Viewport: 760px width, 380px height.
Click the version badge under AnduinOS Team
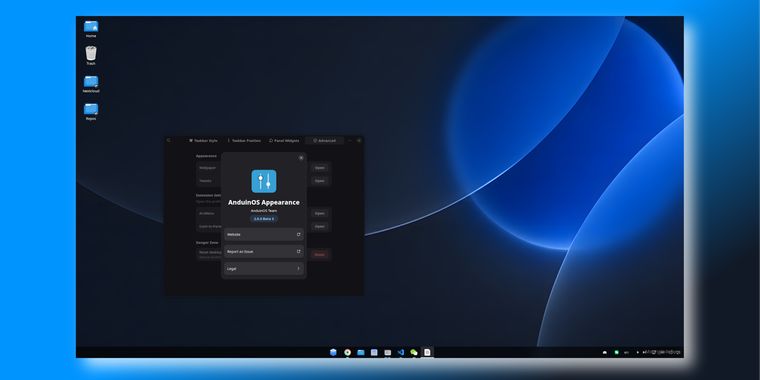point(264,219)
